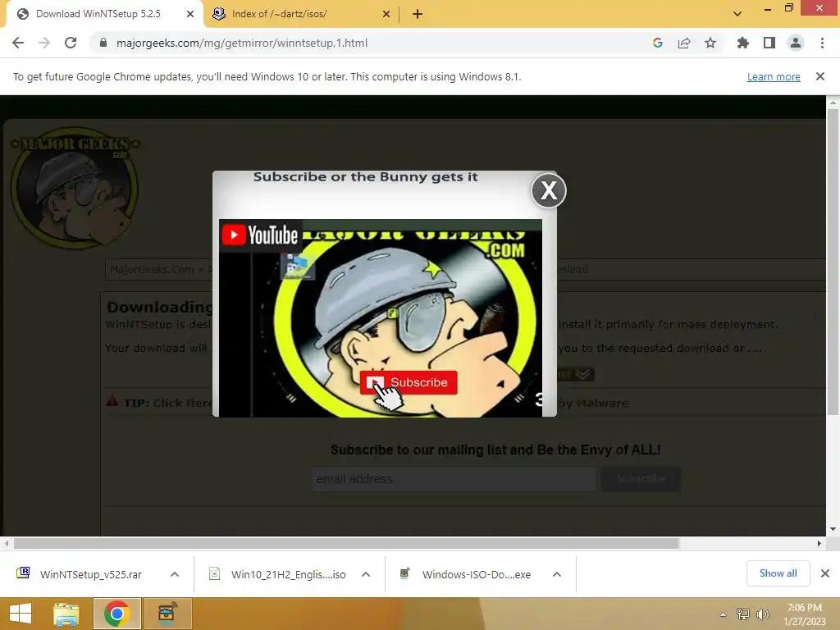Share this page icon
The width and height of the screenshot is (840, 630).
pyautogui.click(x=684, y=43)
